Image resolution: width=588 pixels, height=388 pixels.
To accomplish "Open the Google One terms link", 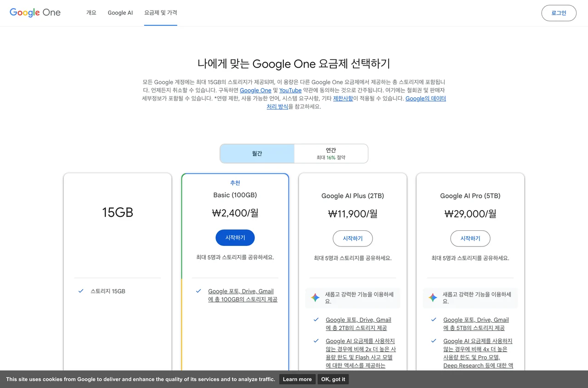I will (x=255, y=91).
